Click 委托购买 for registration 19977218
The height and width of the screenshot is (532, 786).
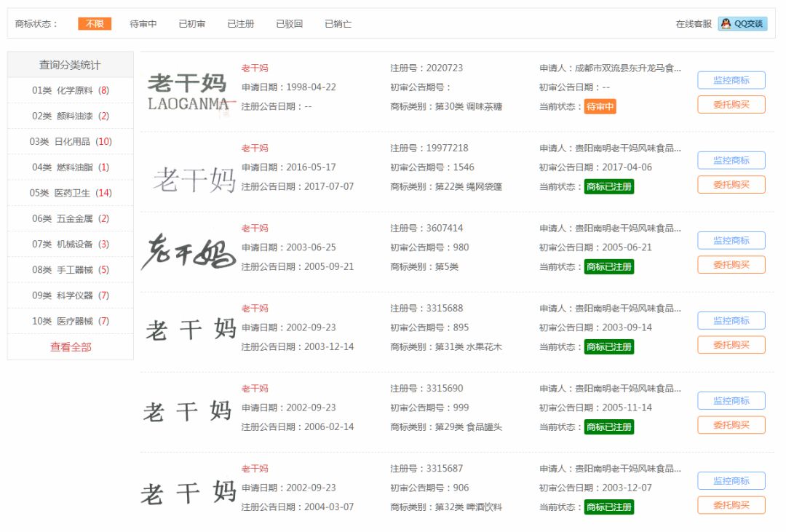[731, 185]
